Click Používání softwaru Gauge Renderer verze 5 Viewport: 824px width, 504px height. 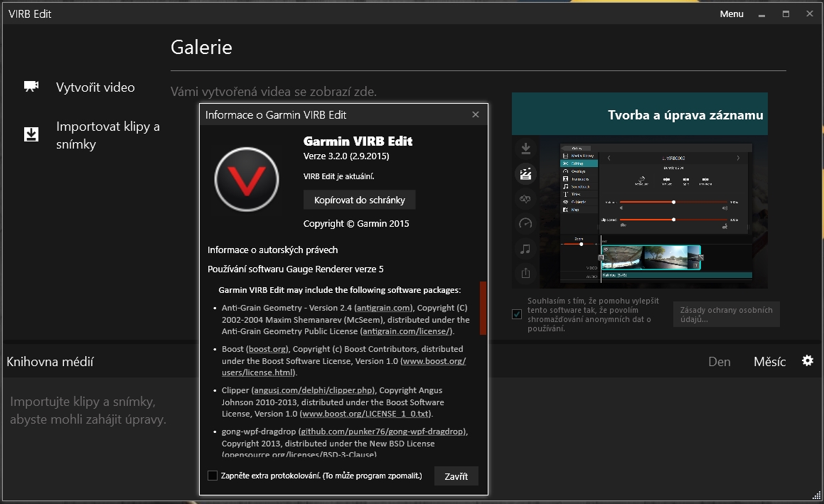295,269
